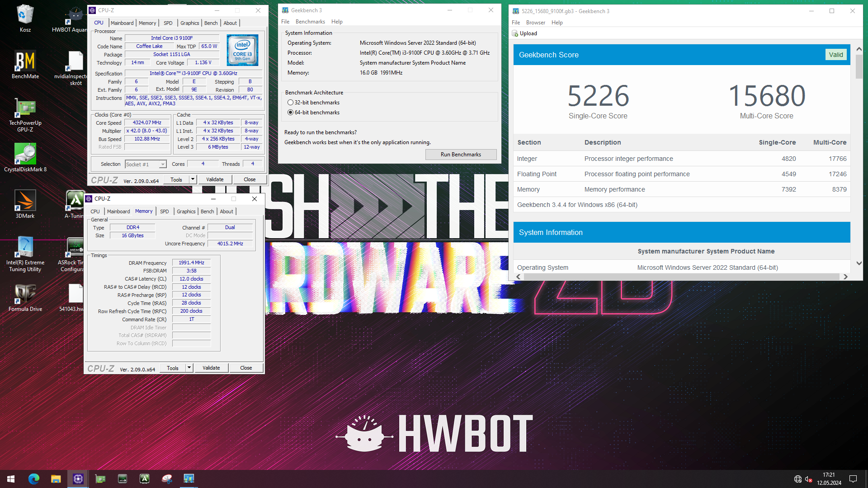Select 64-bit benchmarks radio button
868x488 pixels.
click(x=290, y=113)
